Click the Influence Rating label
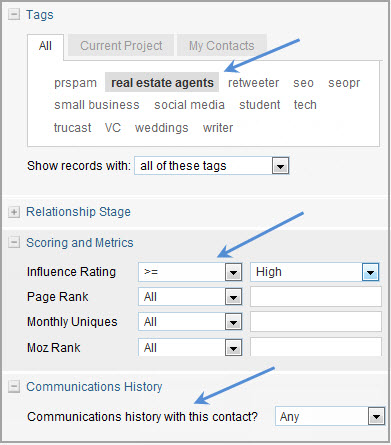The image size is (391, 445). [71, 272]
